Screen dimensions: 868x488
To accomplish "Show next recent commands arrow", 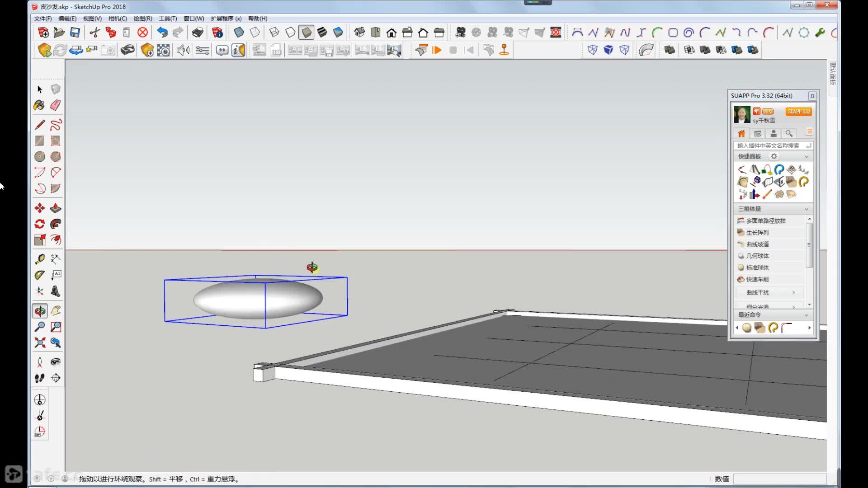I will (x=809, y=328).
